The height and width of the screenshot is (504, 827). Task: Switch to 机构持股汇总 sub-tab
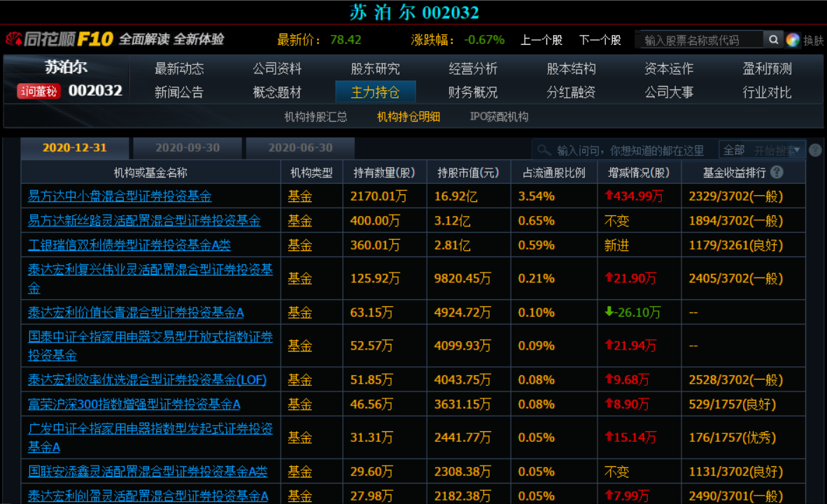point(316,117)
